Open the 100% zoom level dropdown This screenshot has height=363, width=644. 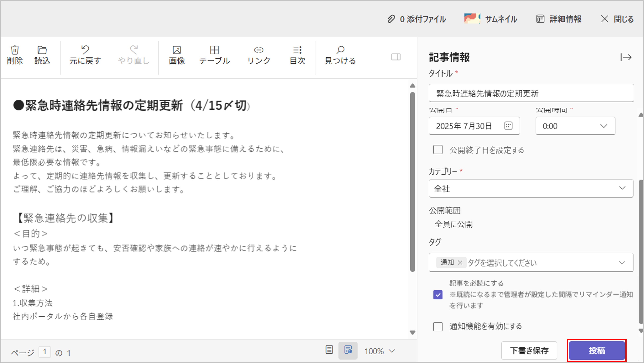tap(379, 351)
